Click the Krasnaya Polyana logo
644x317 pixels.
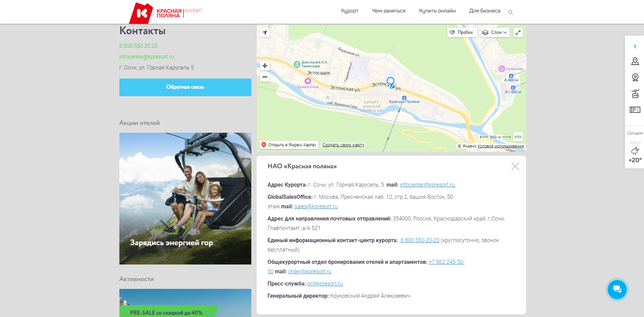[x=166, y=13]
